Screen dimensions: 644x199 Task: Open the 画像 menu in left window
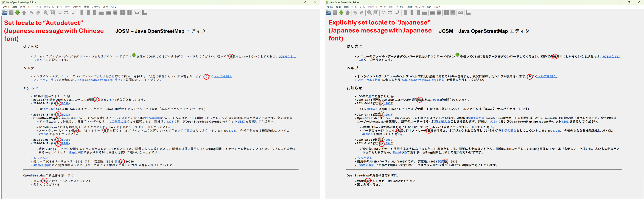tap(86, 7)
